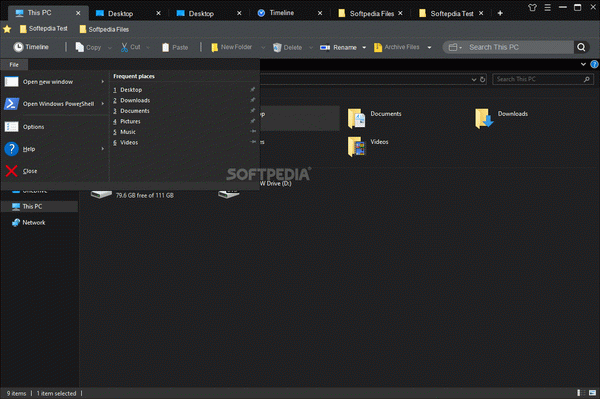Viewport: 600px width, 399px height.
Task: Pin Music in Frequent places
Action: (253, 131)
